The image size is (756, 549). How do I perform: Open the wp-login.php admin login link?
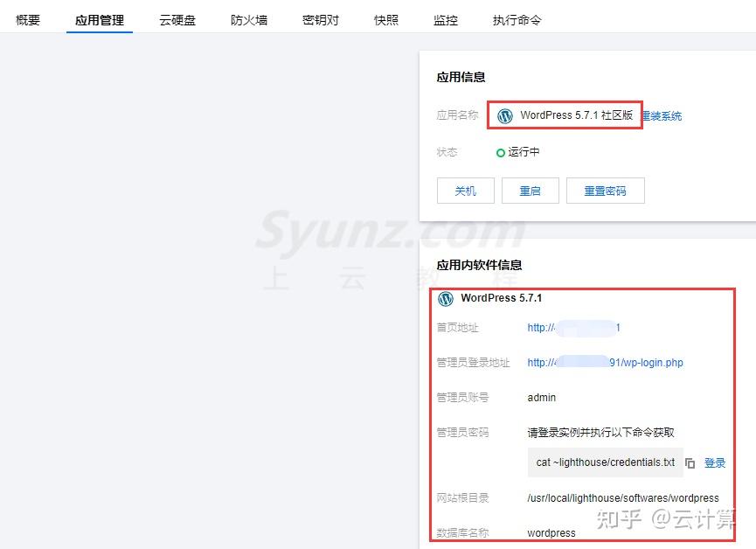pos(605,362)
